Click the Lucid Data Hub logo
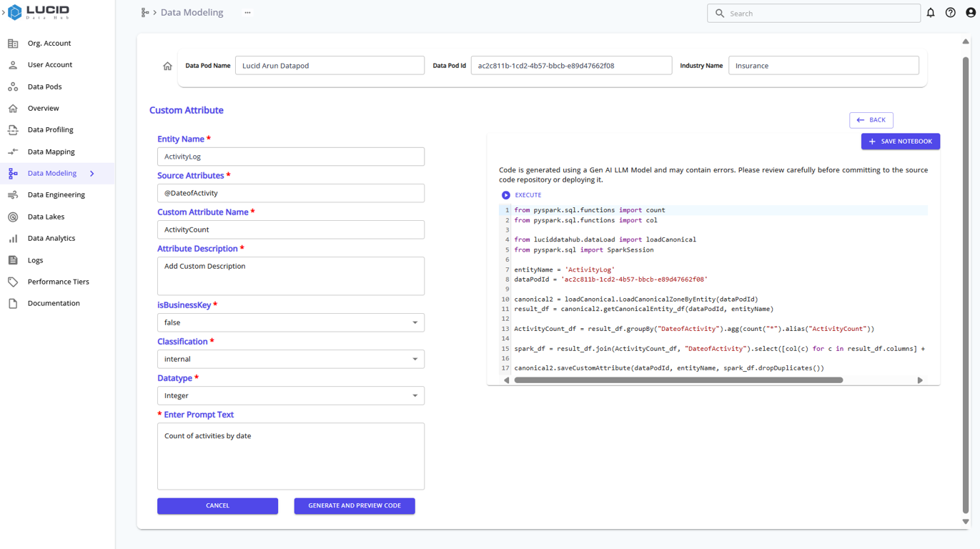Viewport: 980px width, 549px height. click(39, 12)
